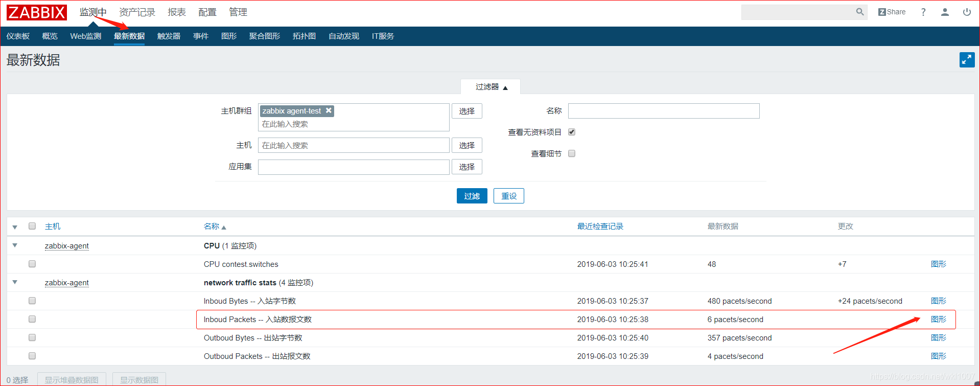Toggle fullscreen mode with the expand icon
Viewport: 980px width, 386px height.
(x=967, y=60)
